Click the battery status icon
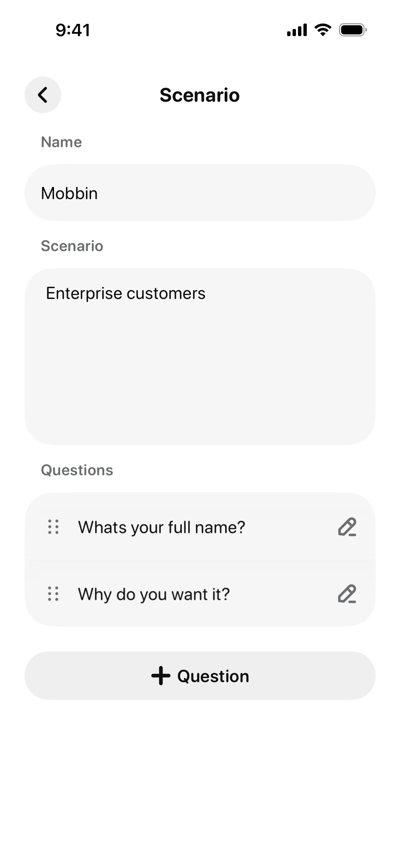Viewport: 400px width, 868px height. tap(352, 30)
